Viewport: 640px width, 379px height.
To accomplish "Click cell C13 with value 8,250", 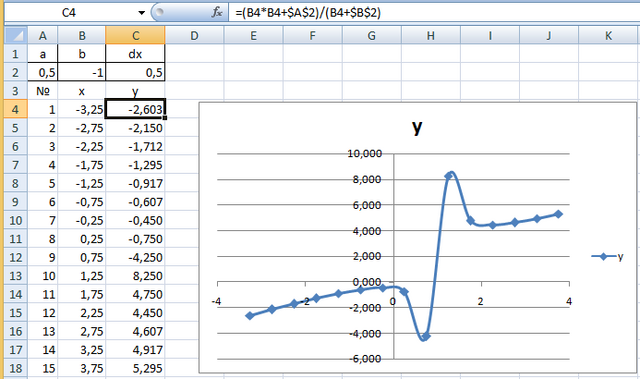I will point(136,276).
